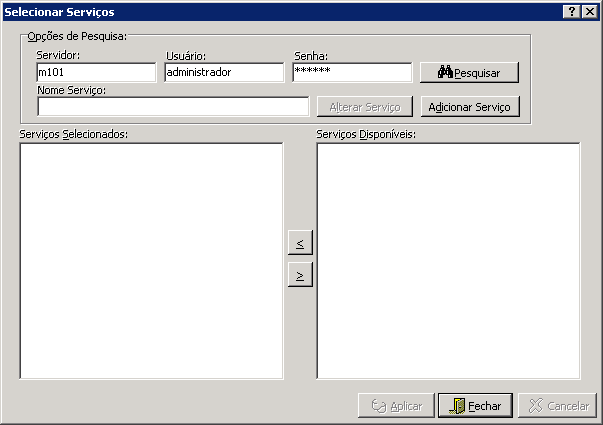This screenshot has width=603, height=425.
Task: Select the Senha password field
Action: point(352,73)
